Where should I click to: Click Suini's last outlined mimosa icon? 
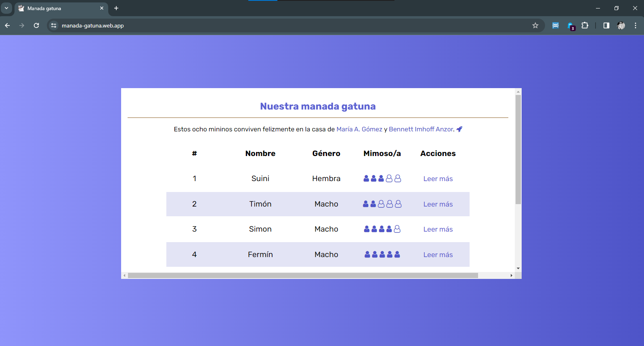[398, 178]
